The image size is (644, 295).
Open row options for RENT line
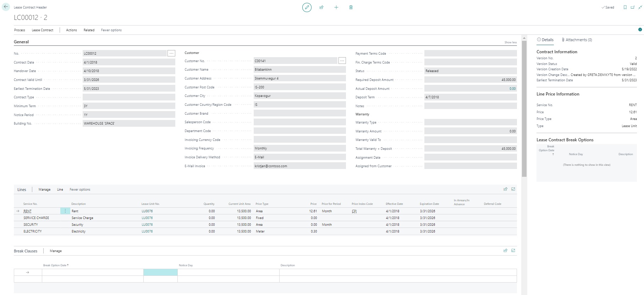tap(65, 211)
